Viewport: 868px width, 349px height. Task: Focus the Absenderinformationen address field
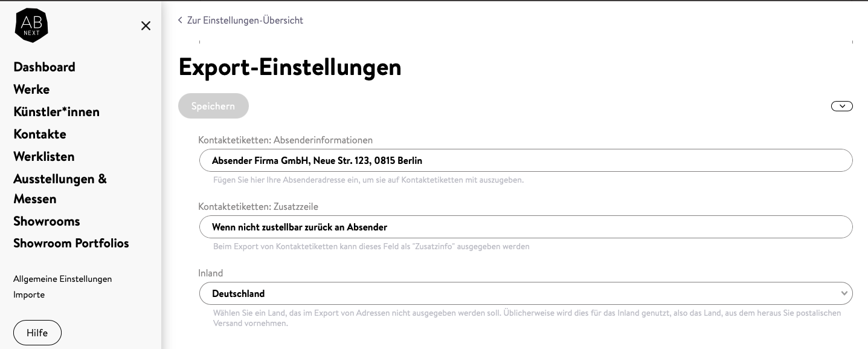[526, 161]
